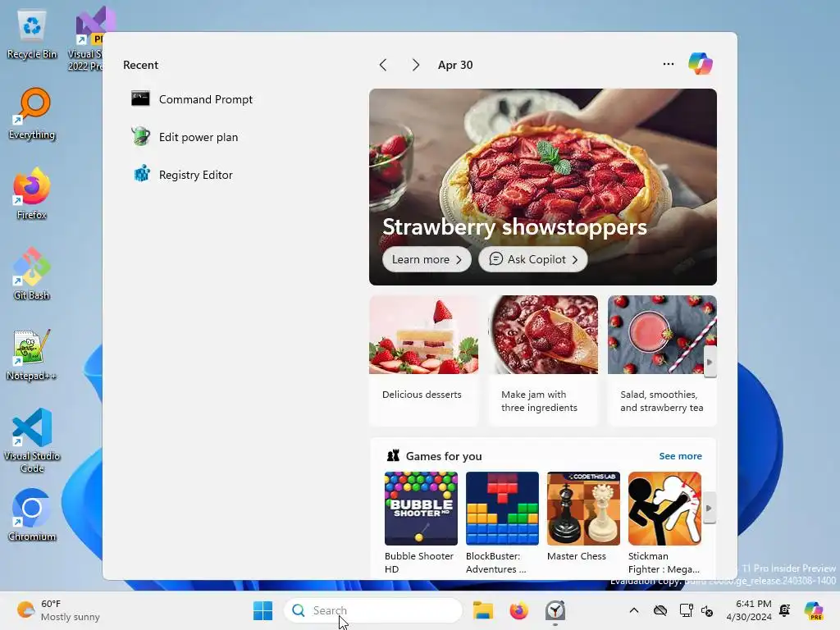Open the notifications bell icon

(785, 610)
